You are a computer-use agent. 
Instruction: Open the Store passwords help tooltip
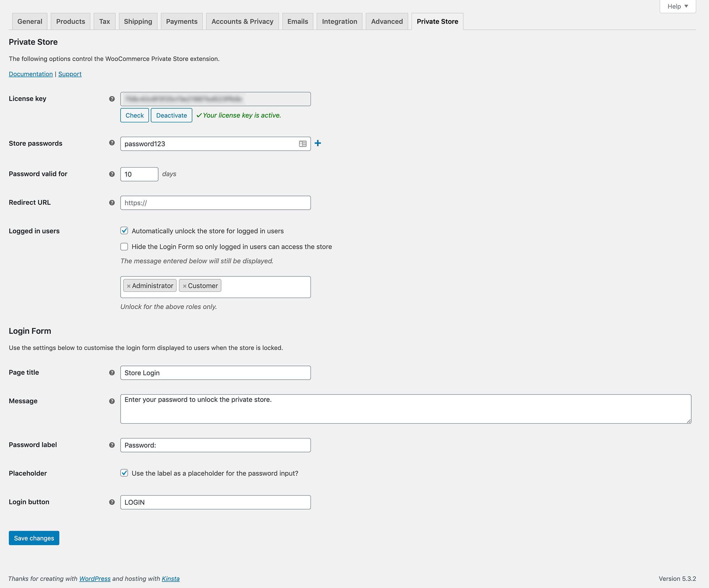[x=112, y=144]
